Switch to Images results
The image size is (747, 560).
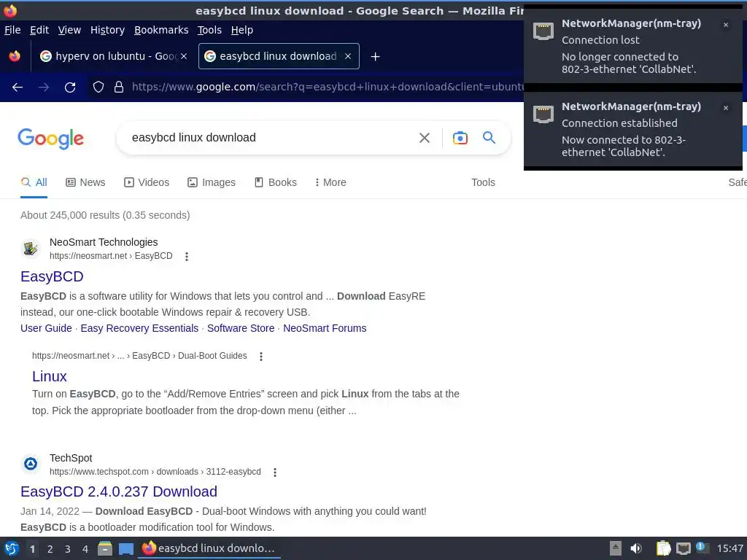click(212, 182)
